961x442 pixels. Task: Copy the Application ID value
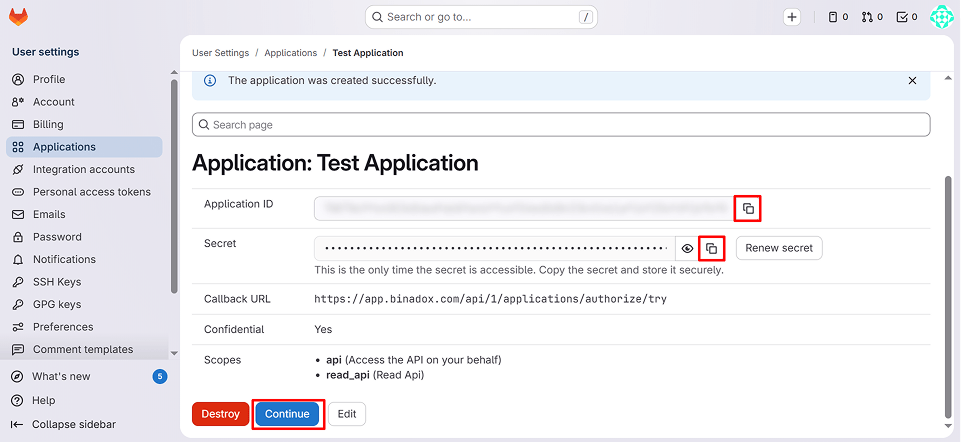point(748,208)
